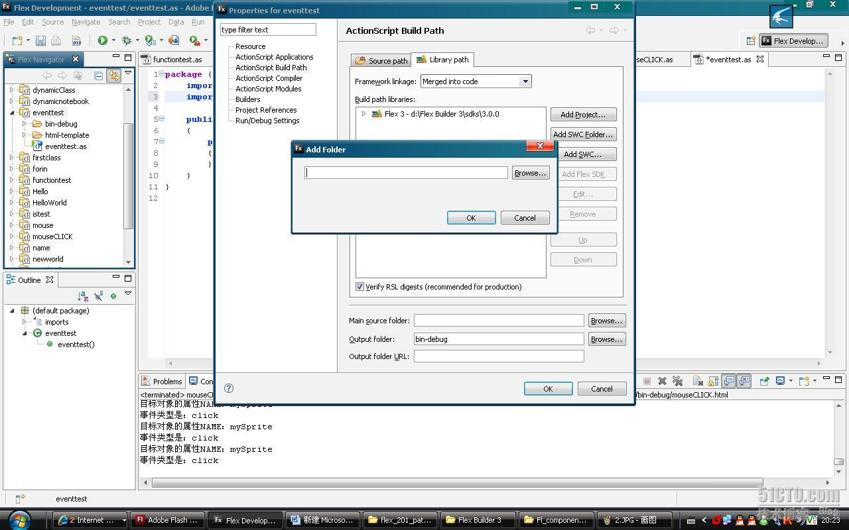Click Remove All Terminated Launches icon
Viewport: 849px width, 530px height.
(x=677, y=381)
